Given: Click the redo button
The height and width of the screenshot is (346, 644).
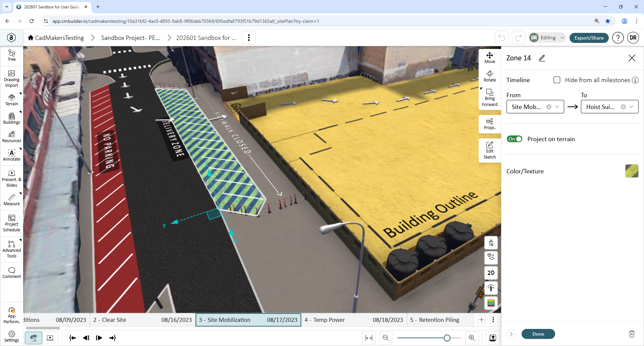Looking at the screenshot, I should (x=518, y=38).
